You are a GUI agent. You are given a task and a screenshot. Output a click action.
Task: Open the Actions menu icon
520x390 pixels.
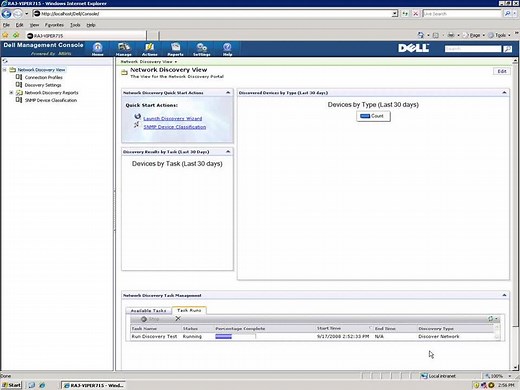(150, 49)
